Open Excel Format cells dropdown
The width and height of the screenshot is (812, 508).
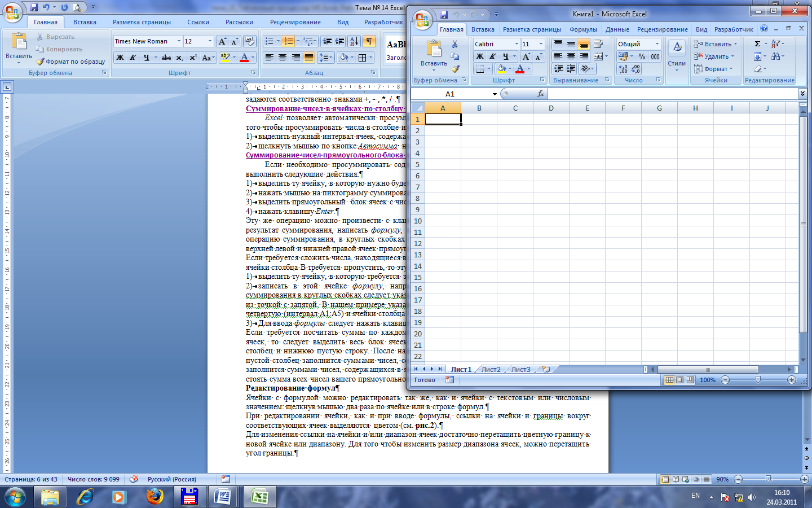(x=713, y=69)
